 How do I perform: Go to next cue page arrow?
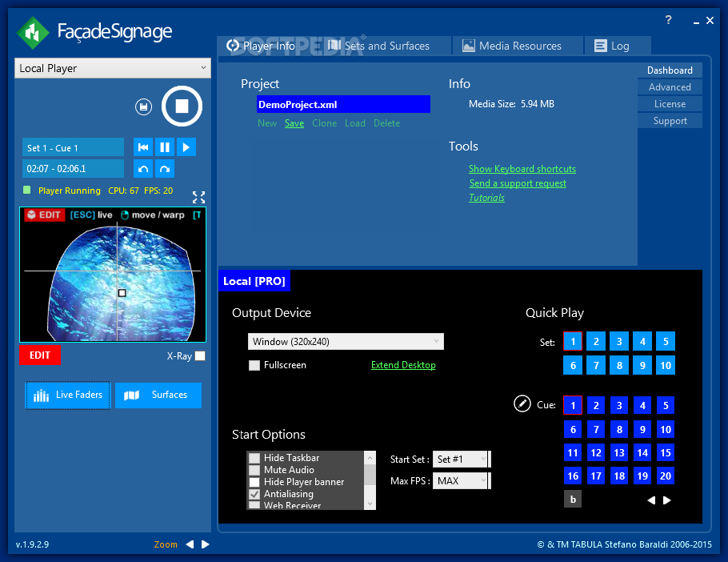tap(666, 500)
